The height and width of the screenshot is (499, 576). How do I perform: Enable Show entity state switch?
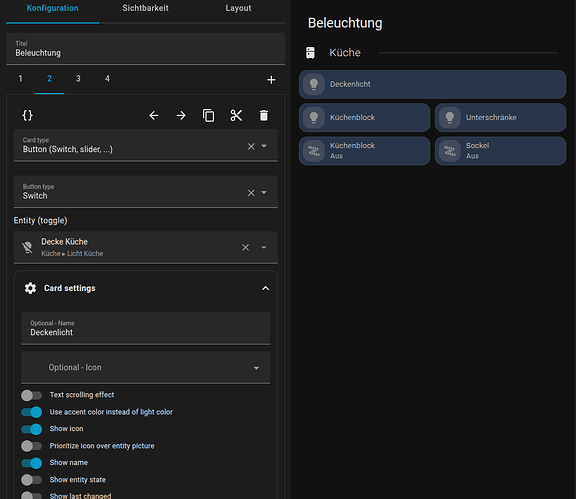(32, 480)
